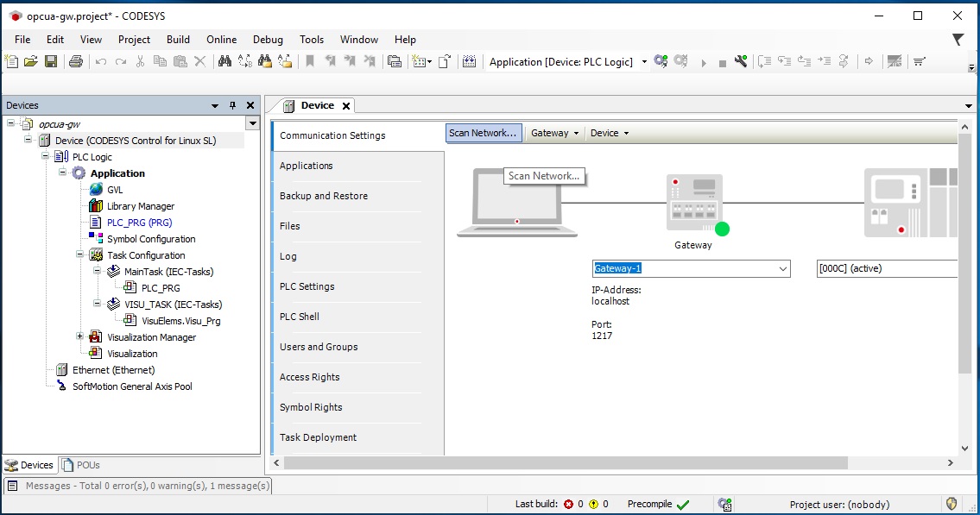Click the Toggle Bookmark icon

coord(310,61)
